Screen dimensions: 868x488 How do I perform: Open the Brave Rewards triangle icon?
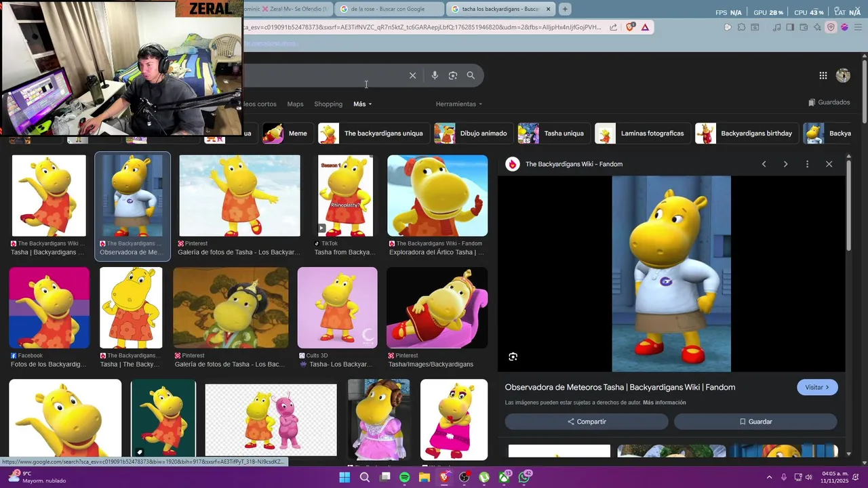pos(645,27)
